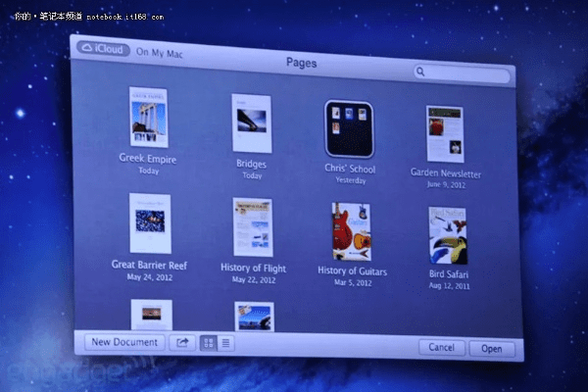Click the Cancel button
Viewport: 588px width, 392px height.
[x=441, y=348]
